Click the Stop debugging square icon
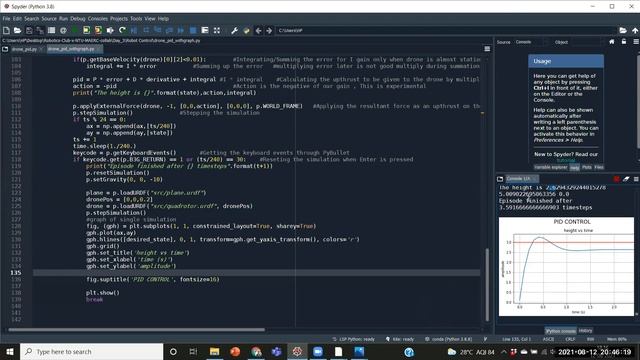 (x=193, y=30)
